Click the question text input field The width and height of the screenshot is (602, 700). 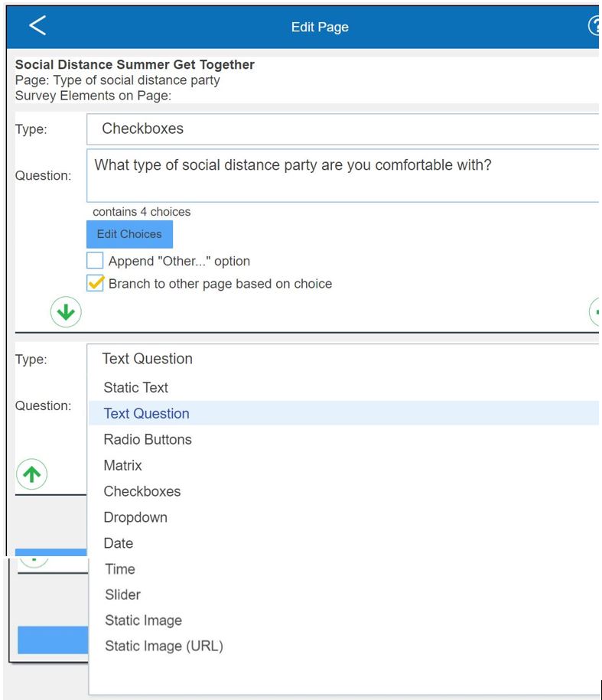click(343, 176)
